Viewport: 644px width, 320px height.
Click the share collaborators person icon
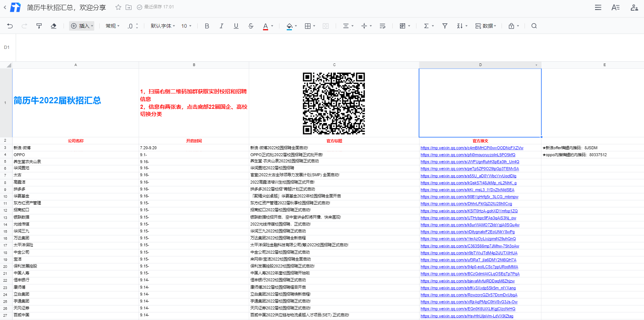pyautogui.click(x=635, y=7)
